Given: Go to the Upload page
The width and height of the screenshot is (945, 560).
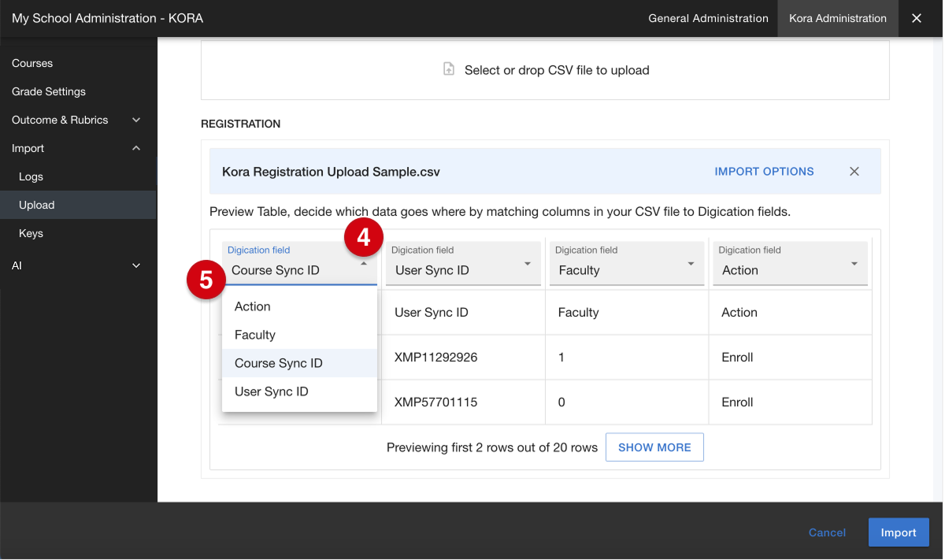Looking at the screenshot, I should 78,205.
